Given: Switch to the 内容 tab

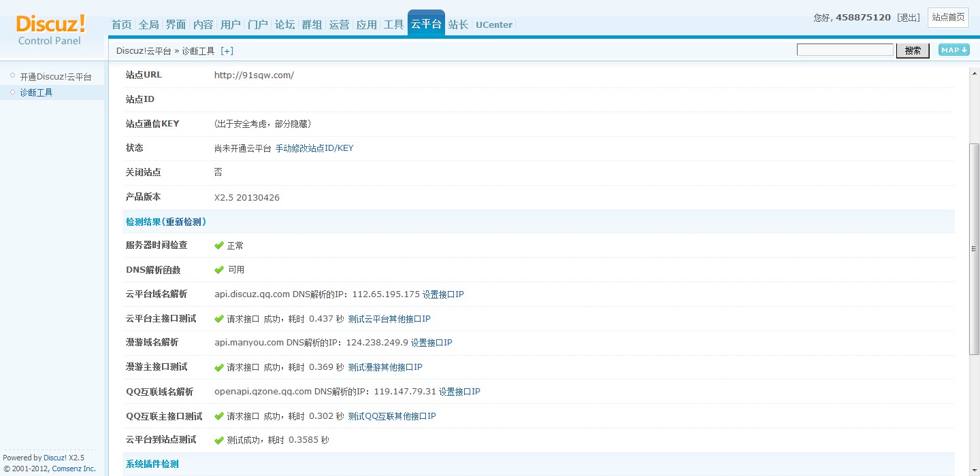Looking at the screenshot, I should [x=203, y=24].
